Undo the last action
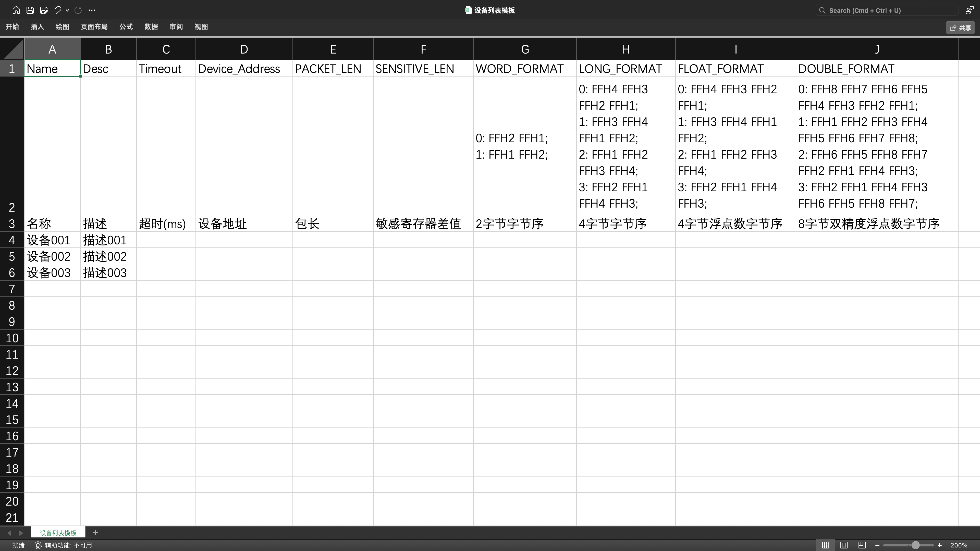 (58, 10)
